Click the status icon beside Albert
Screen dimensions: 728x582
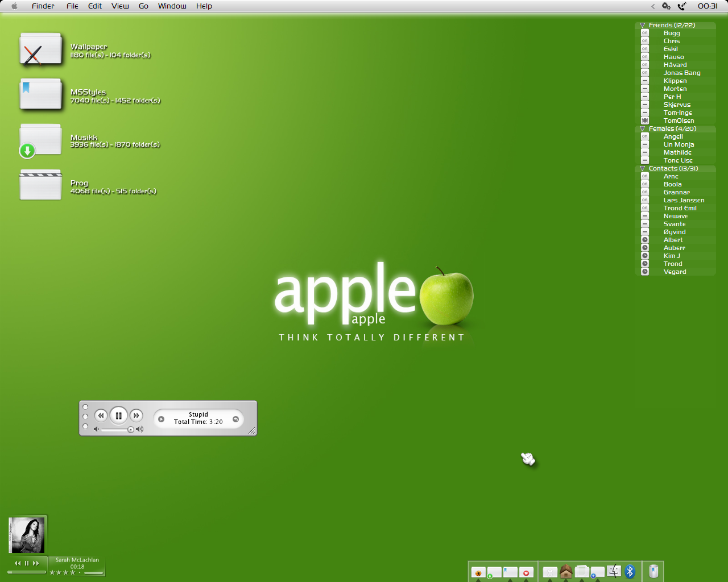[645, 240]
